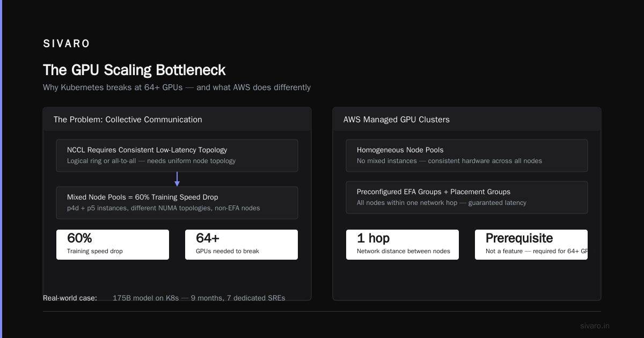Viewport: 644px width, 338px height.
Task: Click "No mixed instances" description text
Action: click(450, 161)
